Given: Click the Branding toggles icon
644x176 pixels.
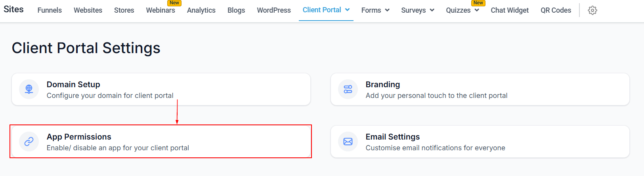Looking at the screenshot, I should [348, 89].
